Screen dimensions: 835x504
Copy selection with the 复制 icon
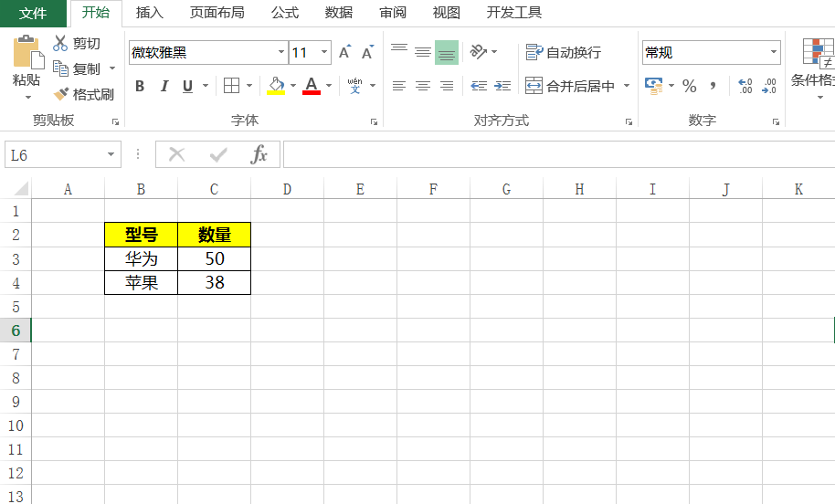(x=60, y=68)
